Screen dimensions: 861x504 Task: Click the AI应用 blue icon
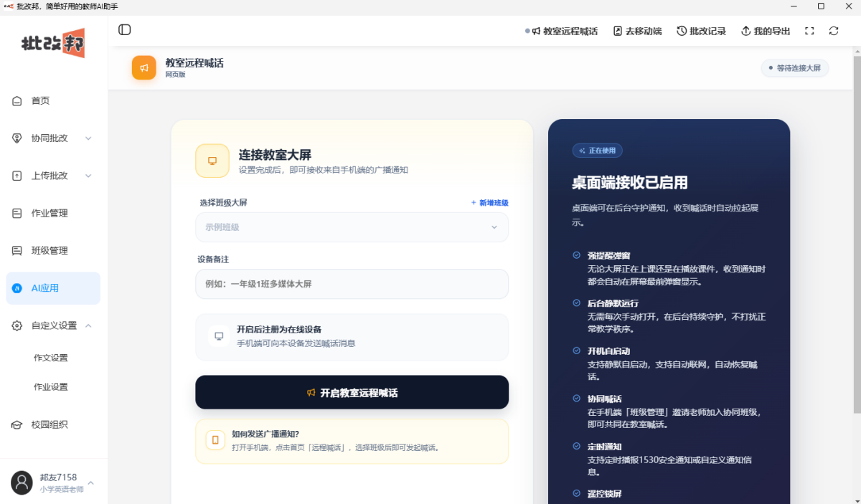click(x=17, y=288)
